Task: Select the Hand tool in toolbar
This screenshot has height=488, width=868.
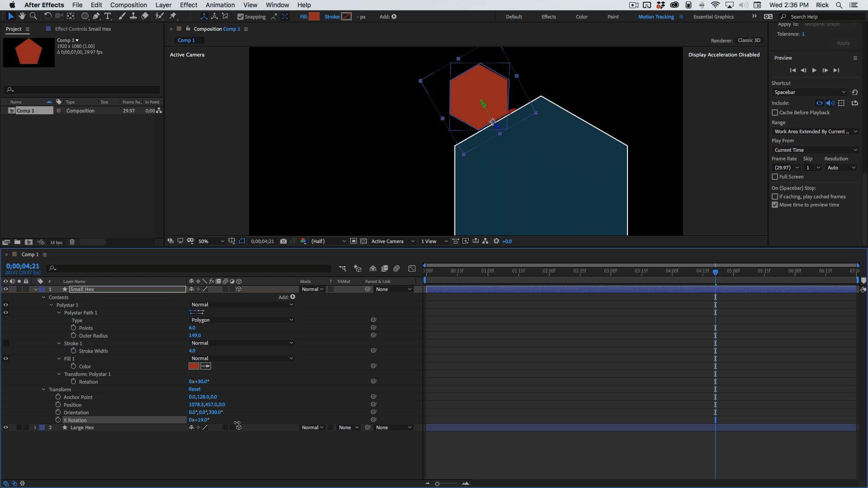Action: click(22, 16)
